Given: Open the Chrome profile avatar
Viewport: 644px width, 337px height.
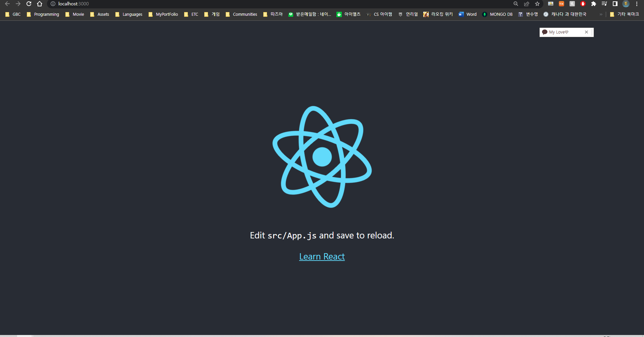Looking at the screenshot, I should click(x=626, y=4).
